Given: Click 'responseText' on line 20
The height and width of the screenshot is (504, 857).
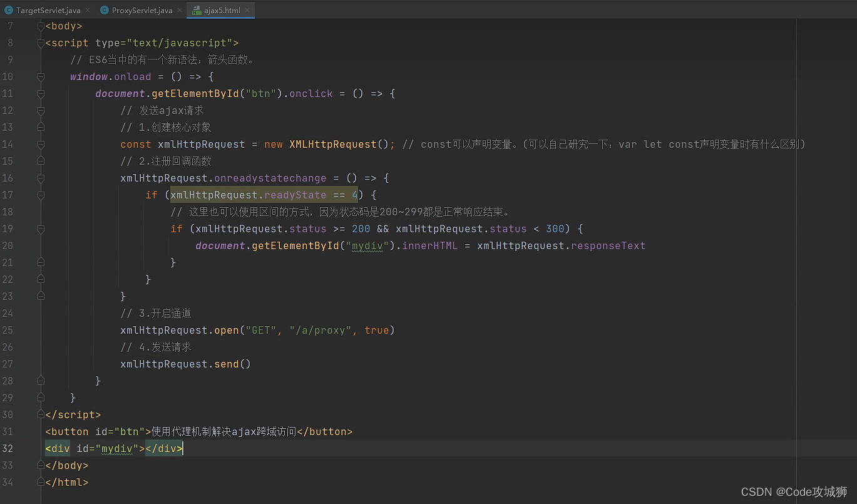Looking at the screenshot, I should [x=608, y=246].
